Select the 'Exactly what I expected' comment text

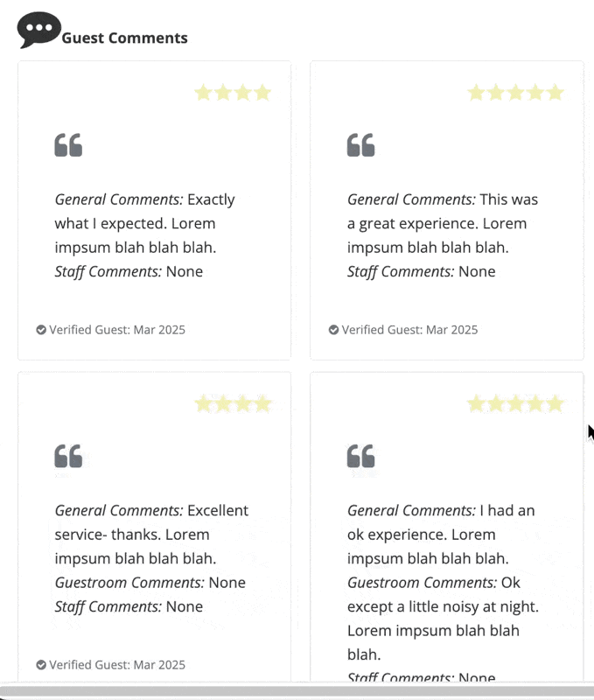144,224
